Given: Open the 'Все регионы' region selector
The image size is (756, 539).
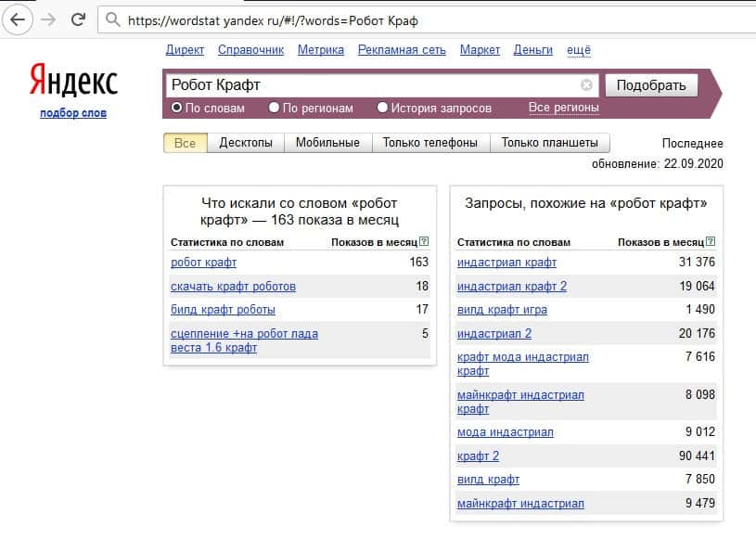Looking at the screenshot, I should click(x=563, y=108).
